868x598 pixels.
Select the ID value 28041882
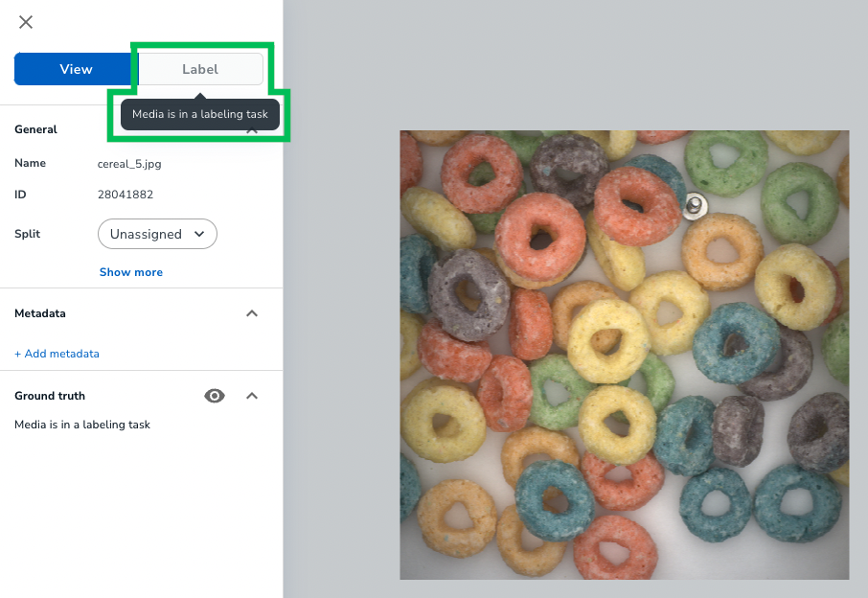click(125, 194)
